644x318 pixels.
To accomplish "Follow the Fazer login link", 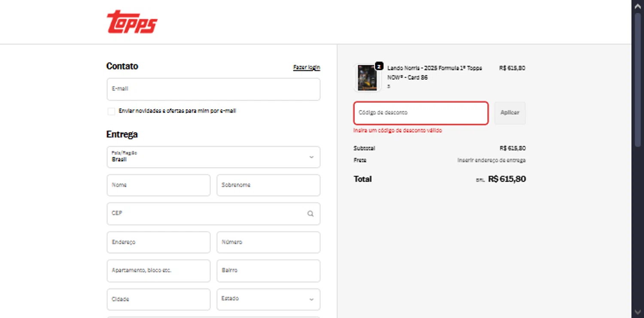I will 307,67.
